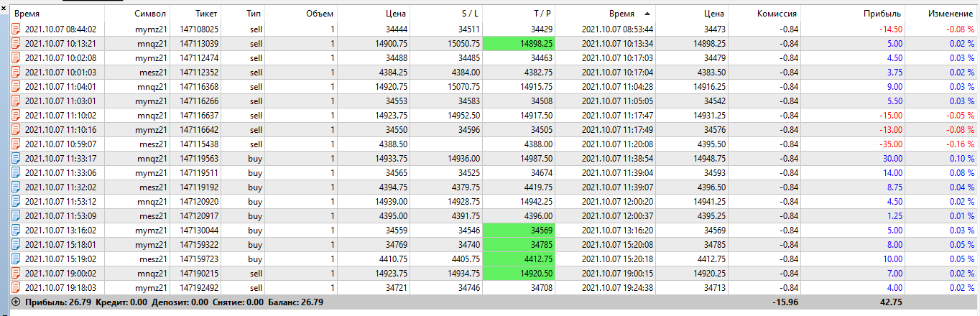This screenshot has width=980, height=316.
Task: Select the open time 2021.10.07 19:00:02
Action: 60,274
